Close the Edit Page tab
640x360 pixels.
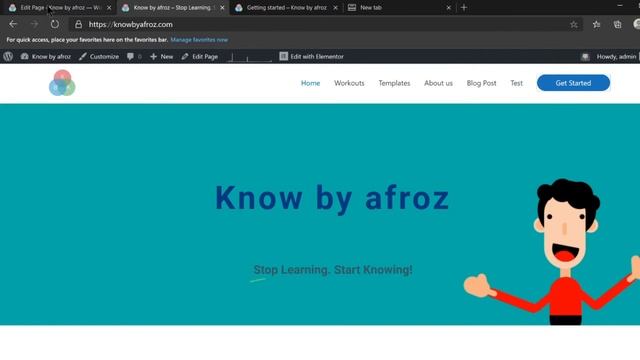109,8
